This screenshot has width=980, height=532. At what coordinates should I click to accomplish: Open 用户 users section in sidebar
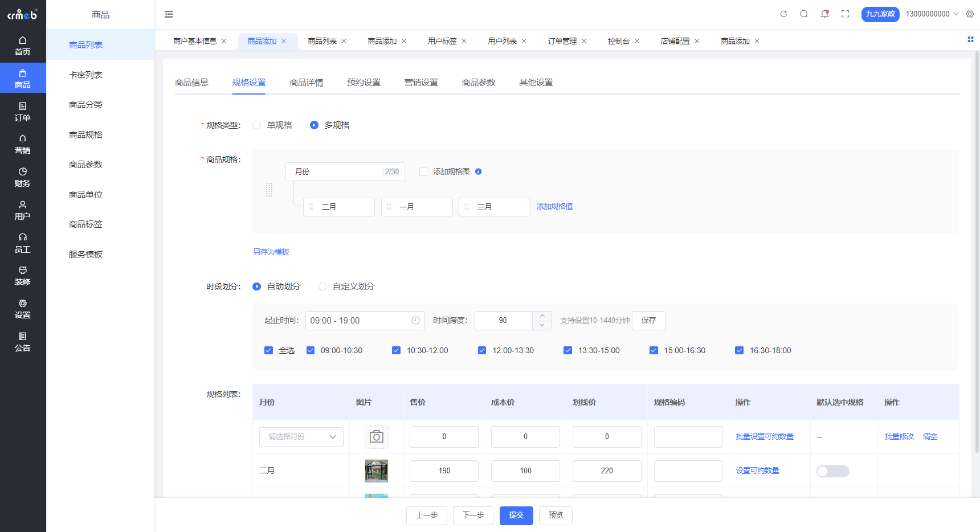click(23, 210)
